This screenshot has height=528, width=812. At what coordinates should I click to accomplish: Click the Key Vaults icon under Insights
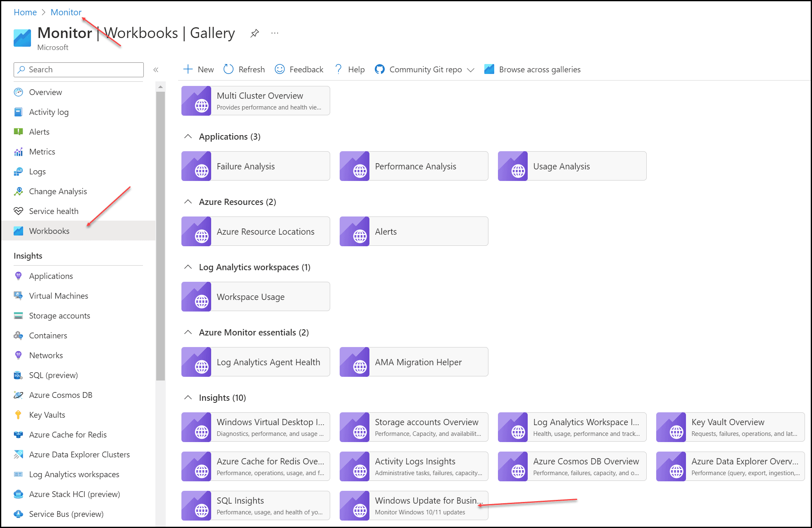point(19,415)
